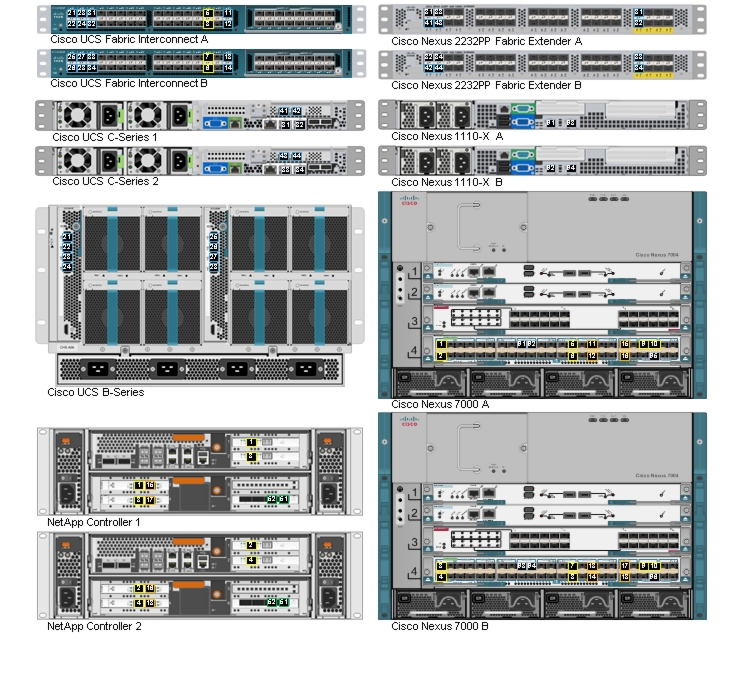Click the Cisco Nexus 7000 A label
The image size is (738, 674).
(x=440, y=404)
